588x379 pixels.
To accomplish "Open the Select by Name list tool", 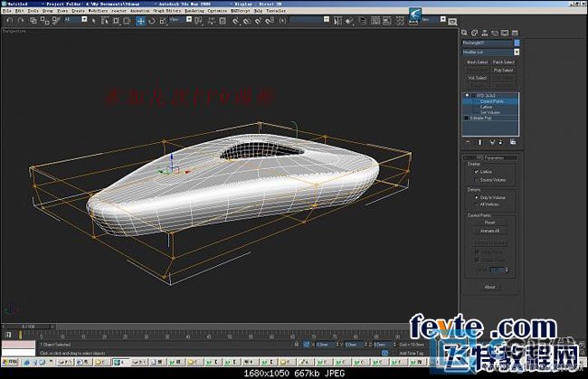I will tap(105, 21).
